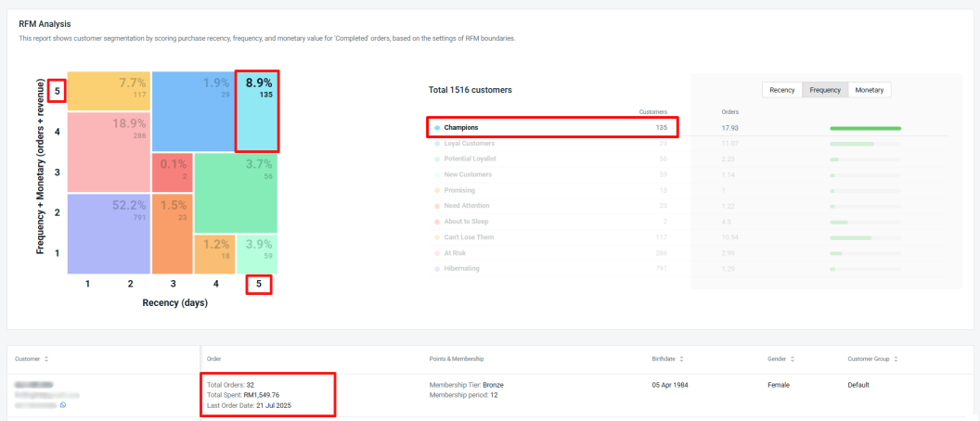Select the Frequency tab
Viewport: 980px width, 421px height.
coord(825,90)
